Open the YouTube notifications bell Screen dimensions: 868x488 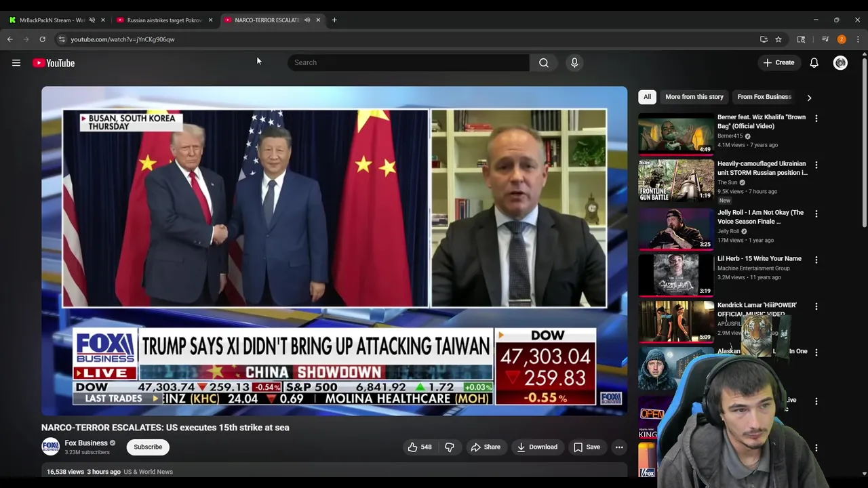coord(814,62)
